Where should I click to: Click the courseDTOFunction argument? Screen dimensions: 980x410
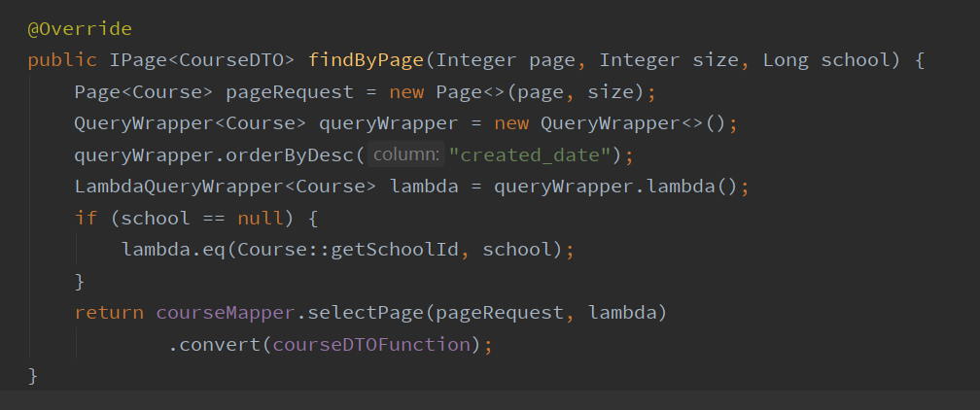click(377, 344)
